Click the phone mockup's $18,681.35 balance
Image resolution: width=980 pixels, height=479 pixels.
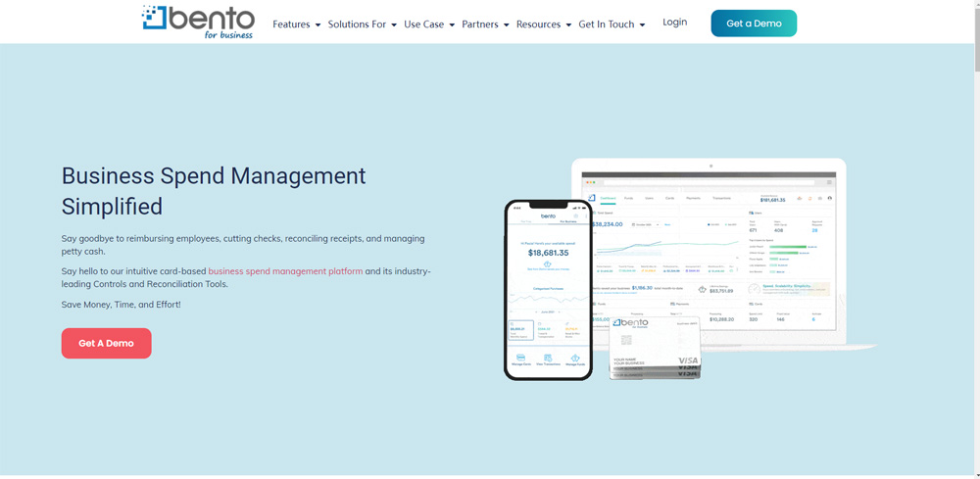548,252
